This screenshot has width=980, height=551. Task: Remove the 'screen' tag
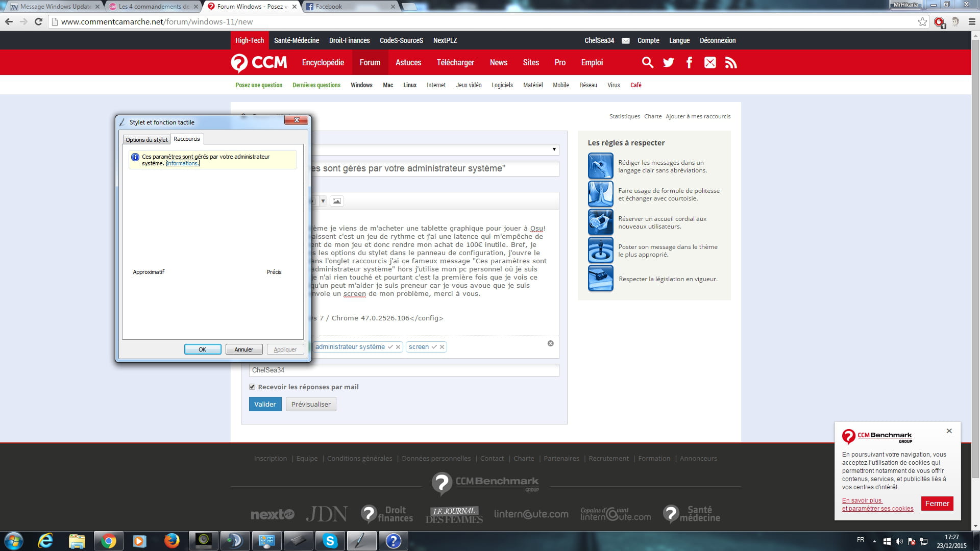click(x=442, y=347)
